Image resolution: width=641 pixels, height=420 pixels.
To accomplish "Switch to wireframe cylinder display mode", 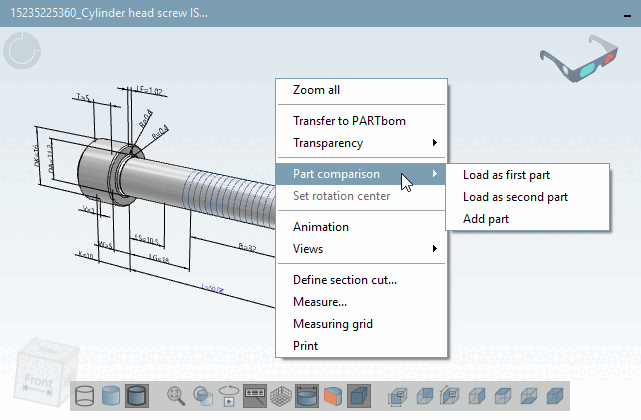I will [85, 396].
